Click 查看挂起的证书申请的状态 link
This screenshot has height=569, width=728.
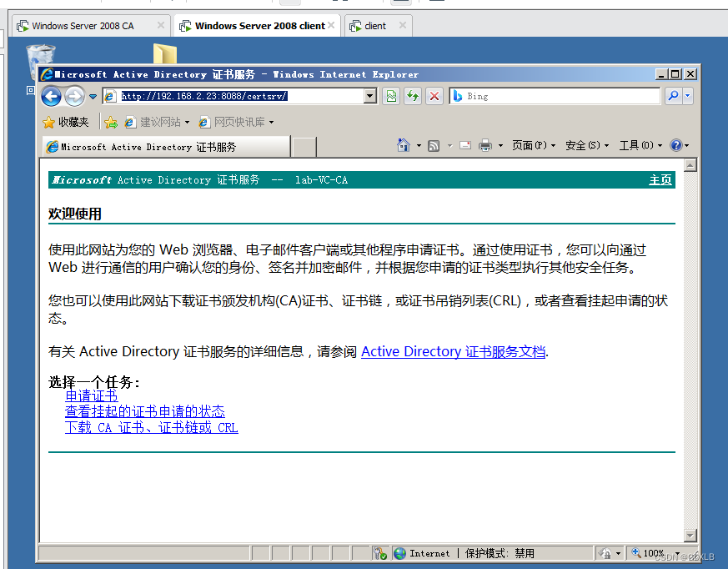pyautogui.click(x=145, y=411)
